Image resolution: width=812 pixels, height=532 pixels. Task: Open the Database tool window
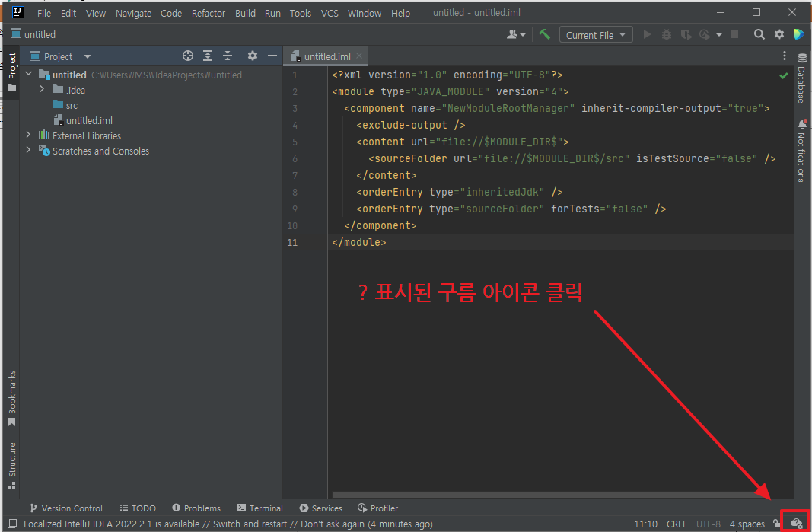coord(802,77)
